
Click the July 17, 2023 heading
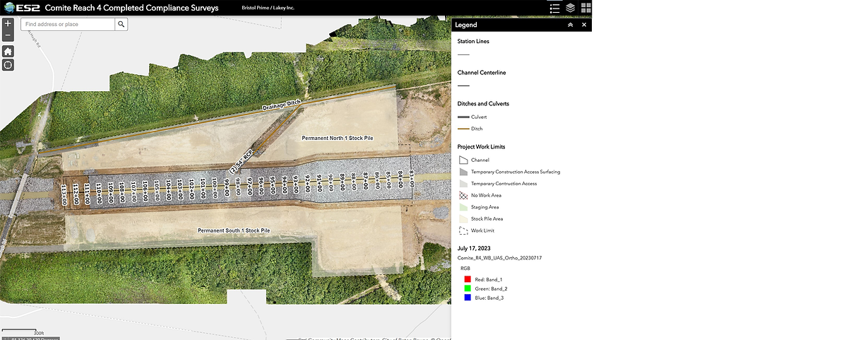[x=474, y=248]
